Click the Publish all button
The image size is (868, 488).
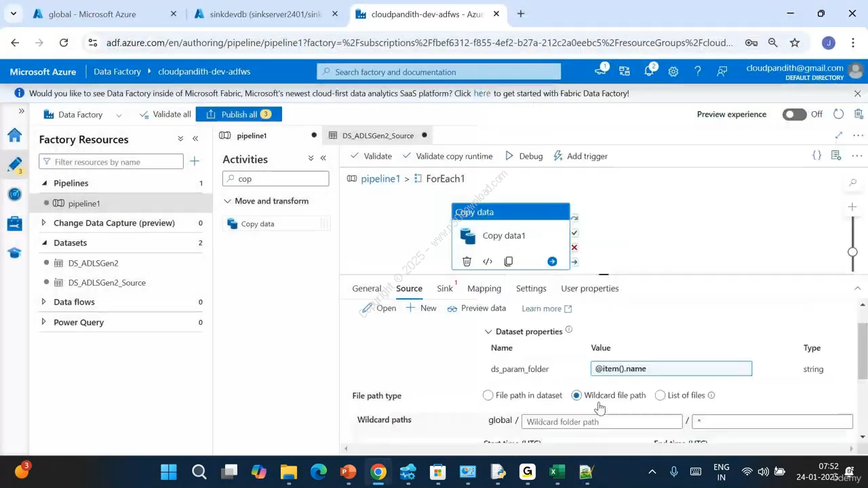(239, 115)
